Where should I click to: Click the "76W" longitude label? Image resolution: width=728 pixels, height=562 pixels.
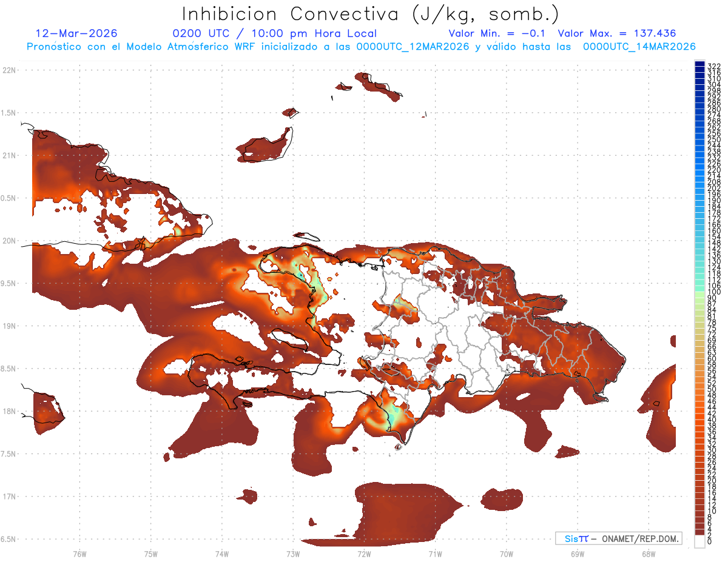point(79,554)
